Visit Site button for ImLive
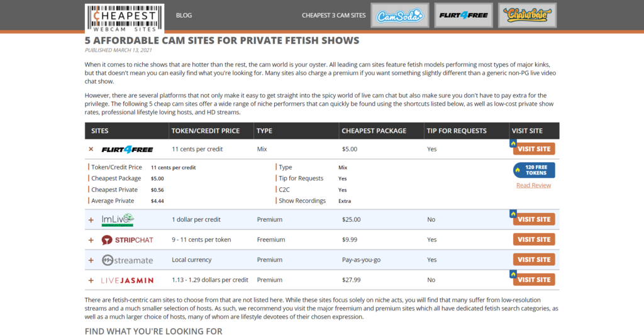 click(534, 219)
